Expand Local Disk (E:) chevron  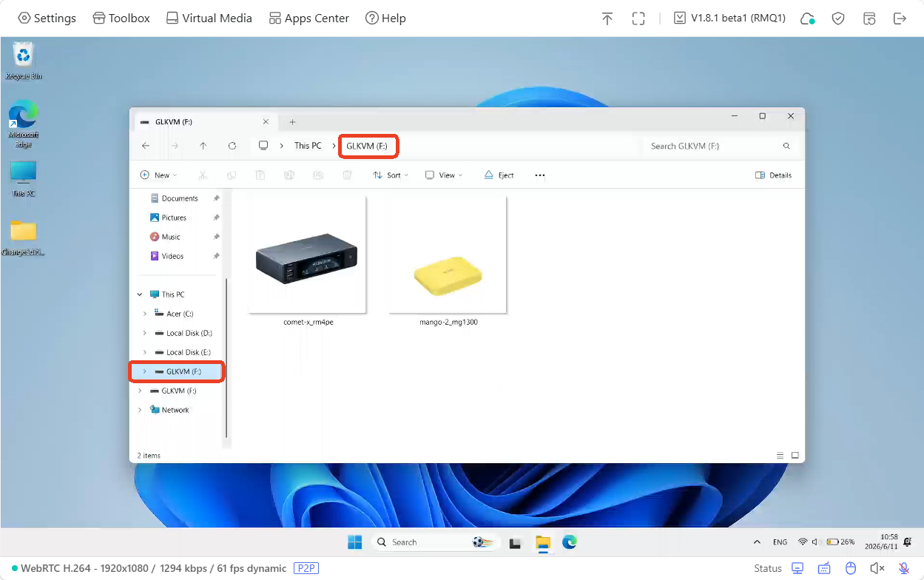point(144,352)
